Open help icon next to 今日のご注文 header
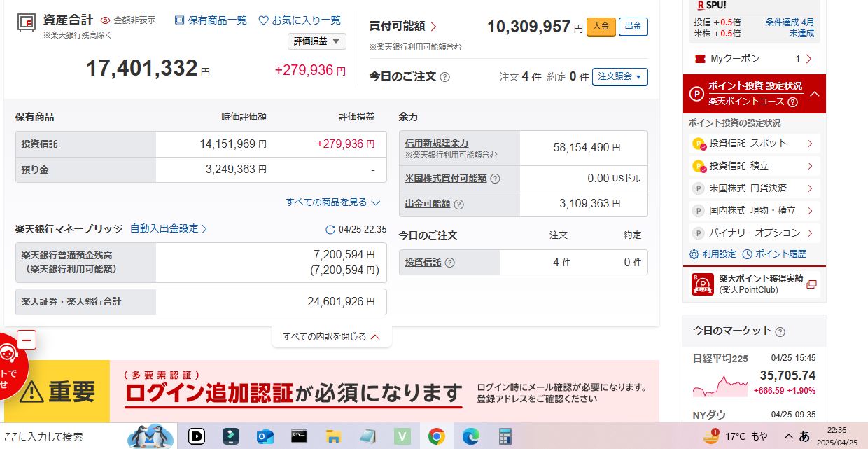868x449 pixels. (444, 77)
